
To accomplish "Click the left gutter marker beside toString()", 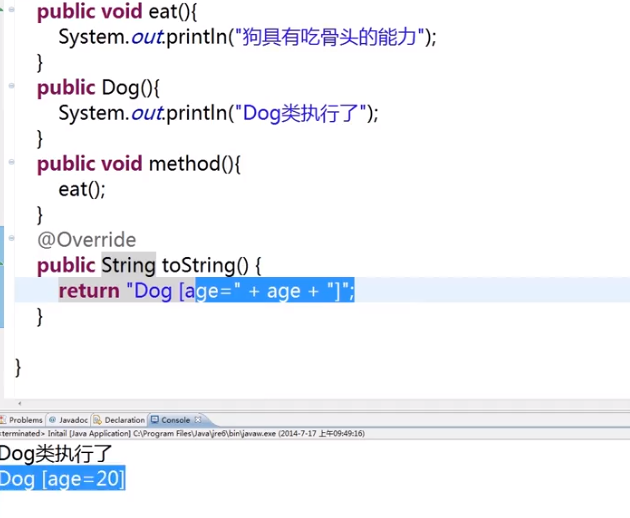I will tap(2, 265).
